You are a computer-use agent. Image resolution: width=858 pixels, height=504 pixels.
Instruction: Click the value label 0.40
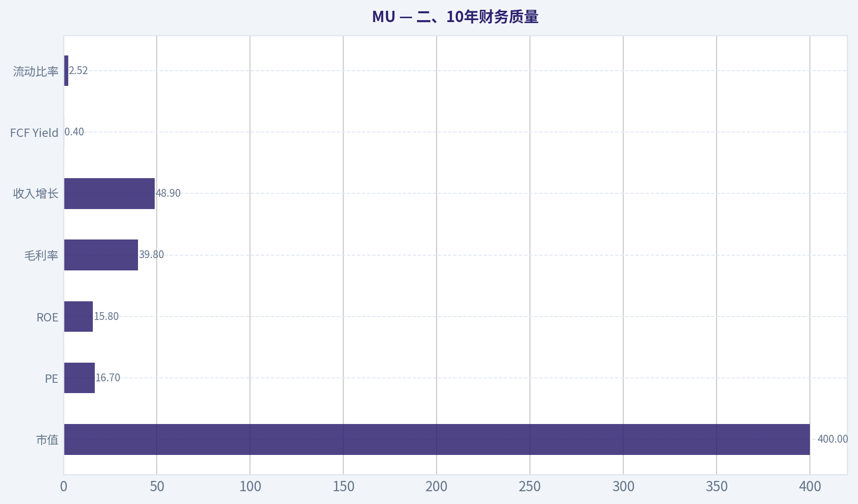click(x=74, y=132)
